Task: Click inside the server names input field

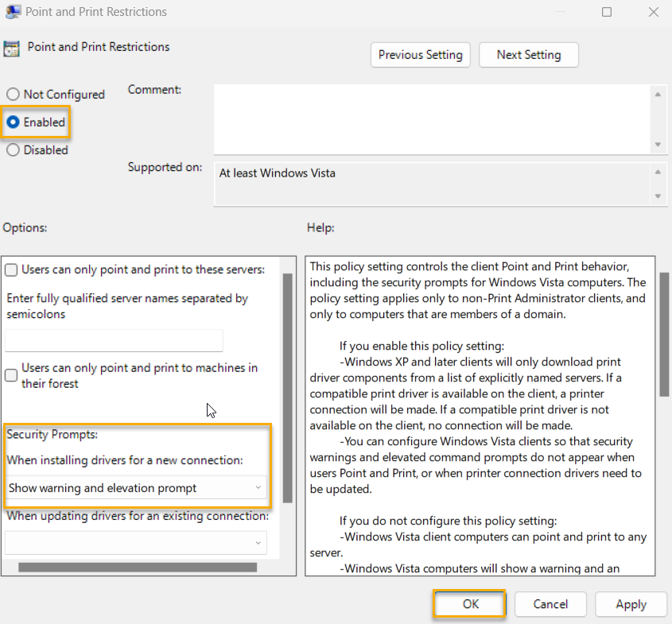Action: pos(113,340)
